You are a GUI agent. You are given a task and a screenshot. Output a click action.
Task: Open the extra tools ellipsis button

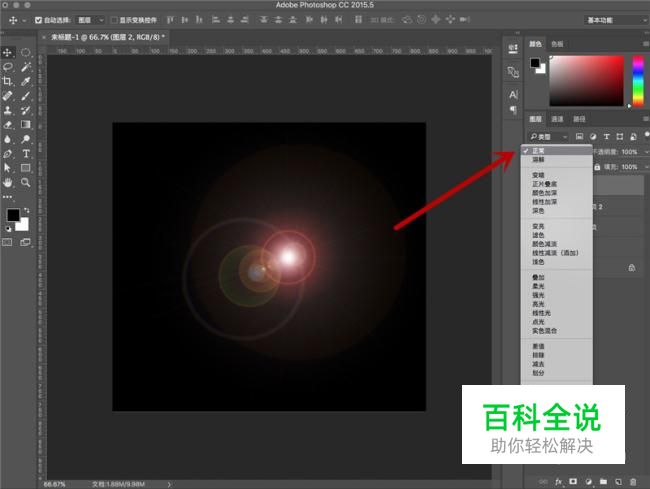(7, 197)
